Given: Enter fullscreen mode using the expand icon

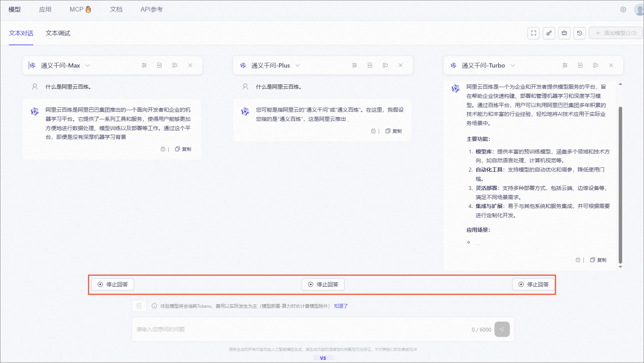Looking at the screenshot, I should (534, 33).
